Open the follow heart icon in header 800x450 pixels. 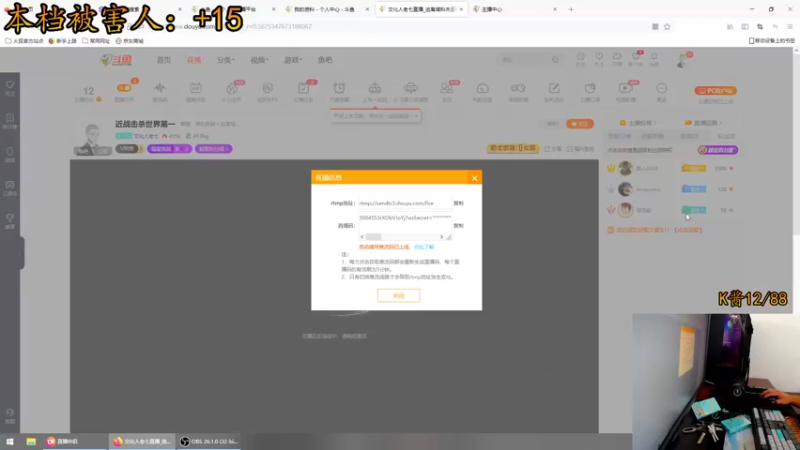pyautogui.click(x=599, y=57)
